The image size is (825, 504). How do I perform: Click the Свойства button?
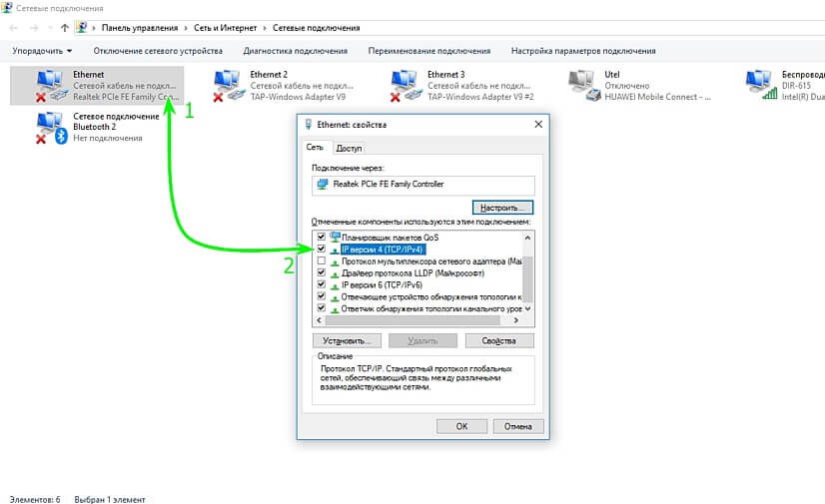pos(497,340)
